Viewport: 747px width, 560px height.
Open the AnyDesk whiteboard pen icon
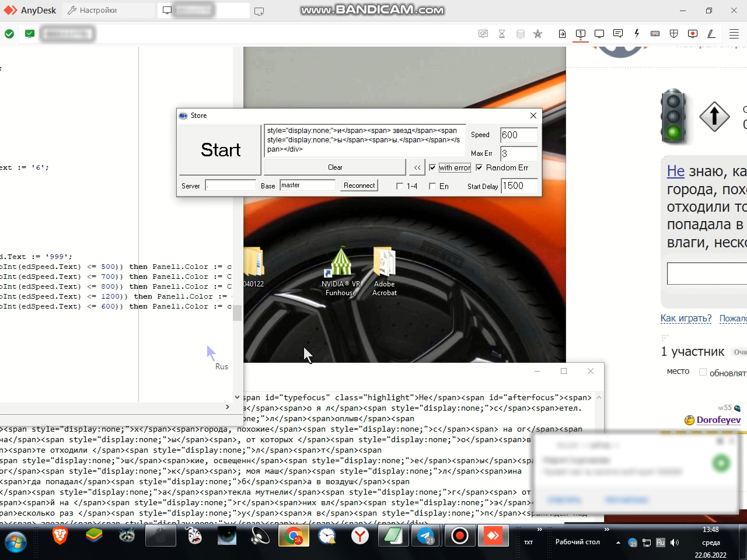coord(711,34)
